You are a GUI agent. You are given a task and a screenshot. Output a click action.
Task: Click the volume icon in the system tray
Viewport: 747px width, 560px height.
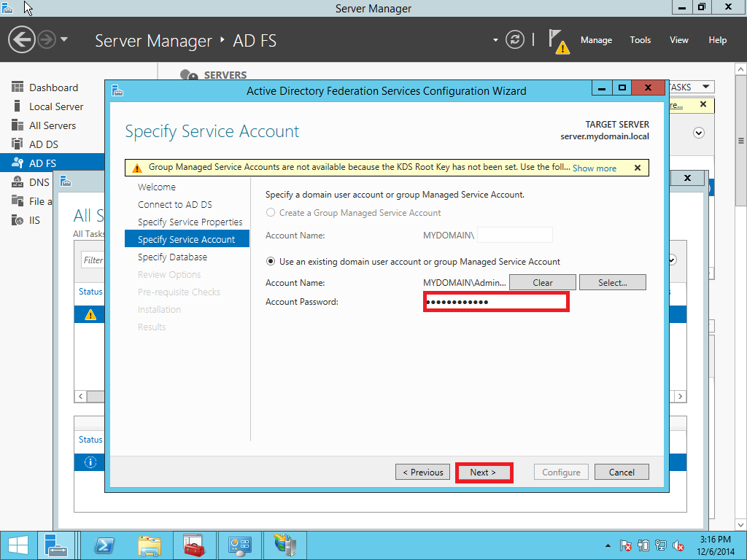tap(678, 545)
